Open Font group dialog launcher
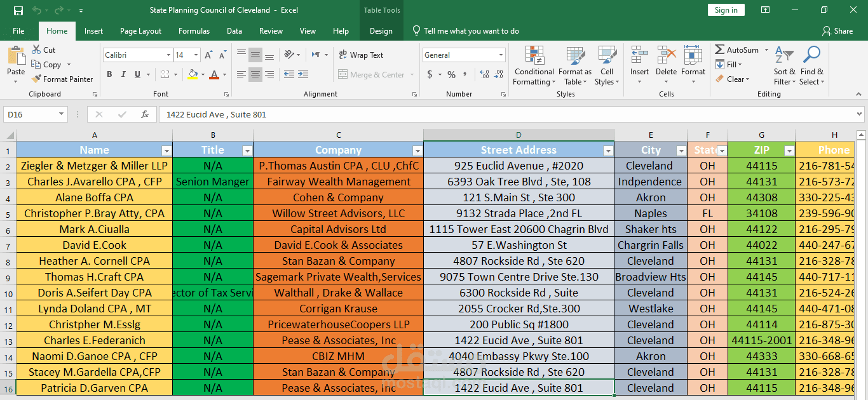Screen dimensions: 868x400 point(227,94)
